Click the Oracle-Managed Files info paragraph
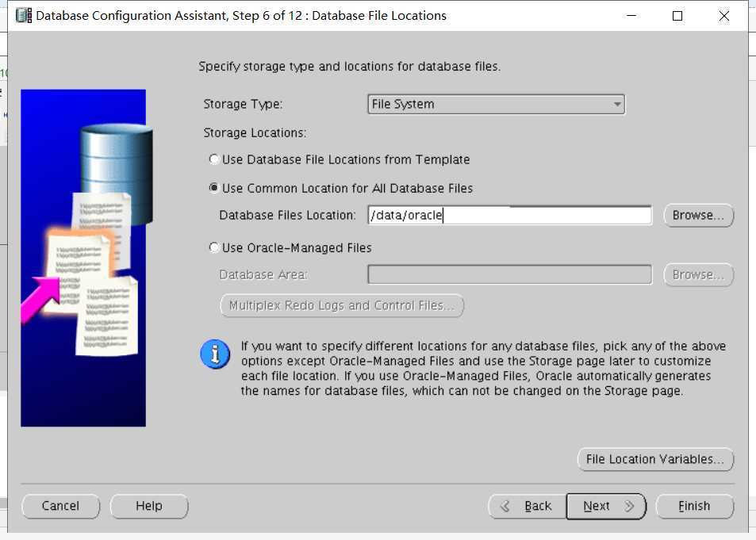The width and height of the screenshot is (756, 540). coord(483,369)
